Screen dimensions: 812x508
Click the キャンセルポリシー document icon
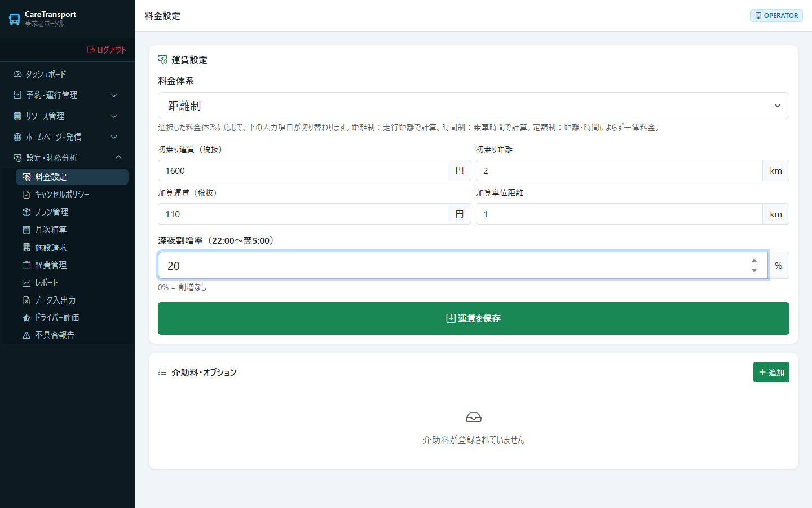coord(27,195)
